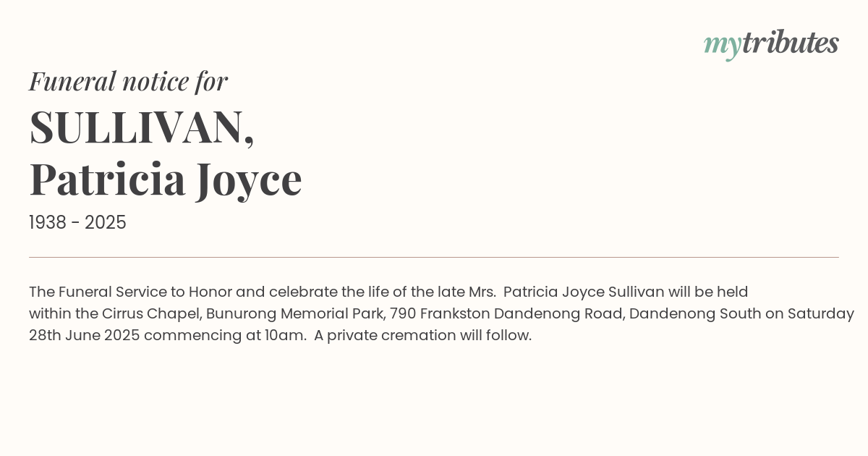
Task: Click the name Patricia Joyce
Action: (165, 180)
